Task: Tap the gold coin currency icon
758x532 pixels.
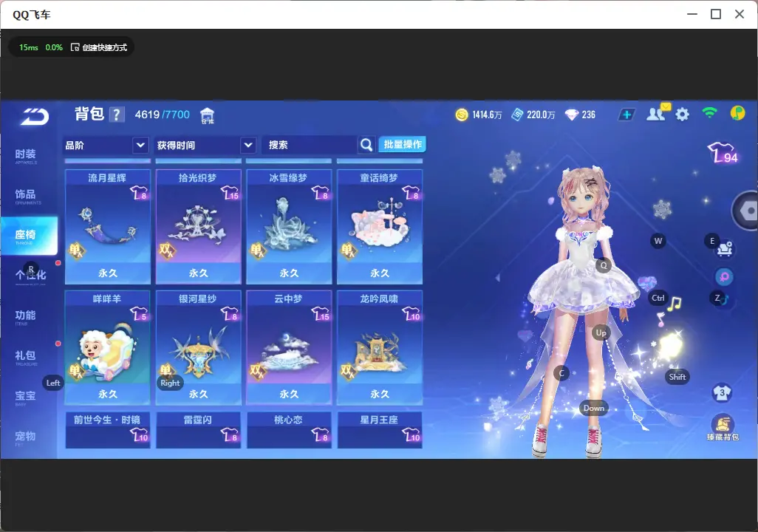Action: click(x=462, y=115)
